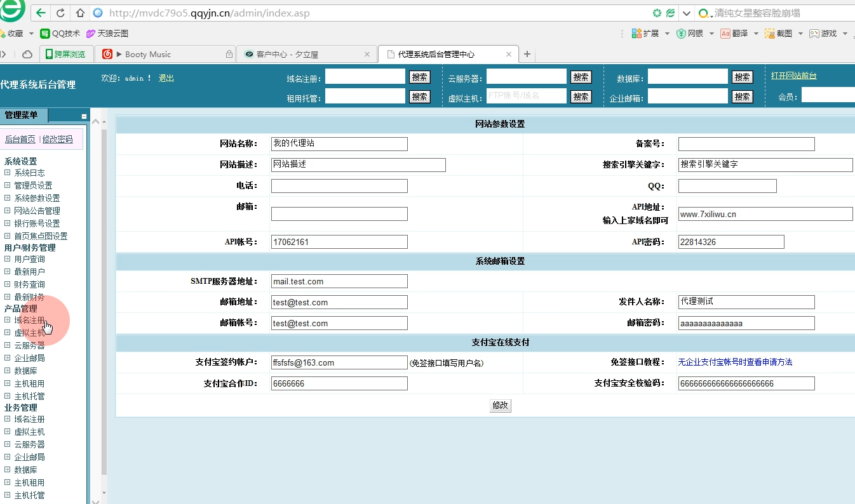Reload the page with the refresh icon
This screenshot has width=855, height=504.
click(x=60, y=13)
